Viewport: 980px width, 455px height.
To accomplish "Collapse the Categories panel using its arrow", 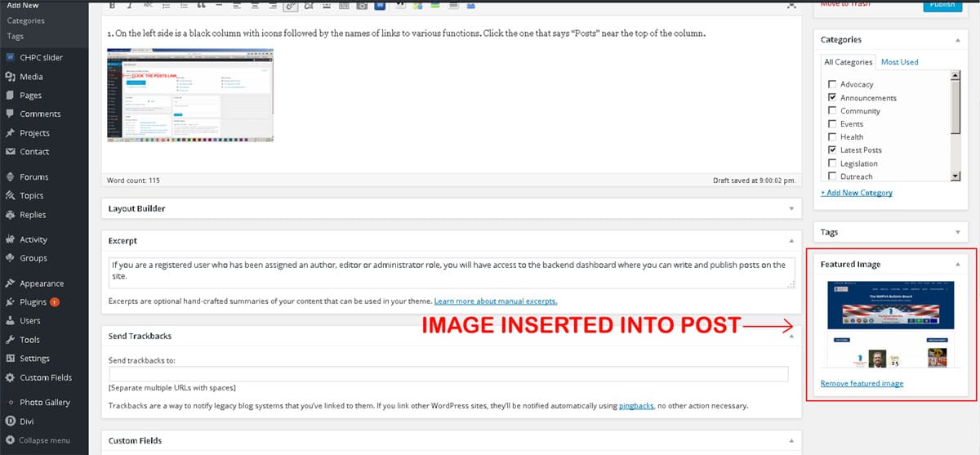I will (957, 40).
